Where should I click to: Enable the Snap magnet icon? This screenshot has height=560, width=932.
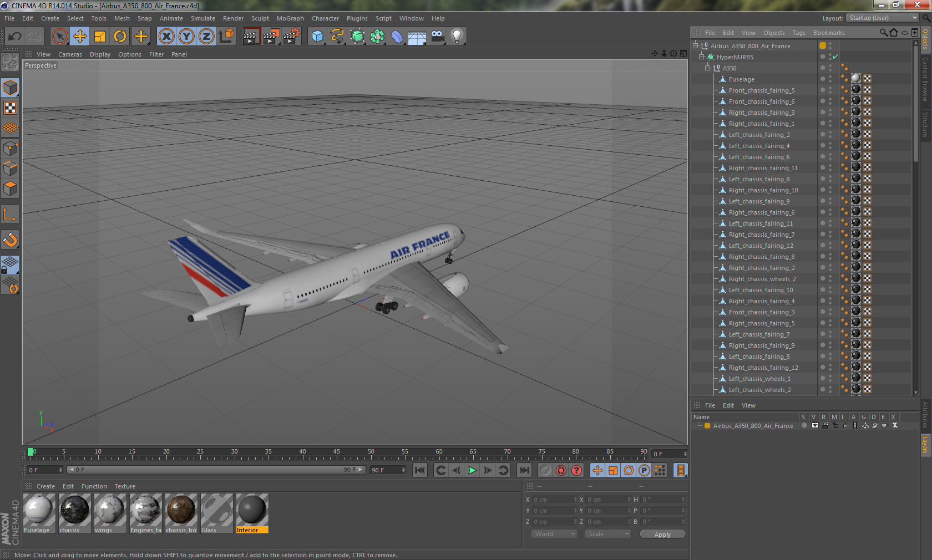(10, 240)
